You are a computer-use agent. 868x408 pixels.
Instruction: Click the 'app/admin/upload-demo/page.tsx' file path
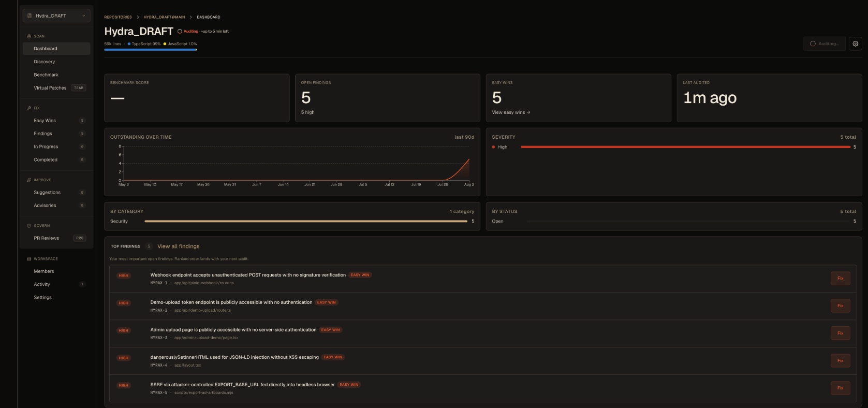[207, 338]
